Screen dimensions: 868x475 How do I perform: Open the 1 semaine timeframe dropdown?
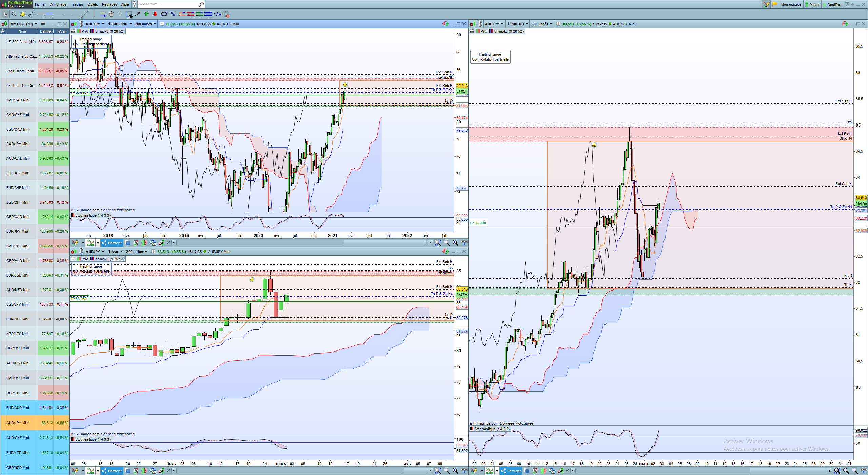tap(120, 24)
